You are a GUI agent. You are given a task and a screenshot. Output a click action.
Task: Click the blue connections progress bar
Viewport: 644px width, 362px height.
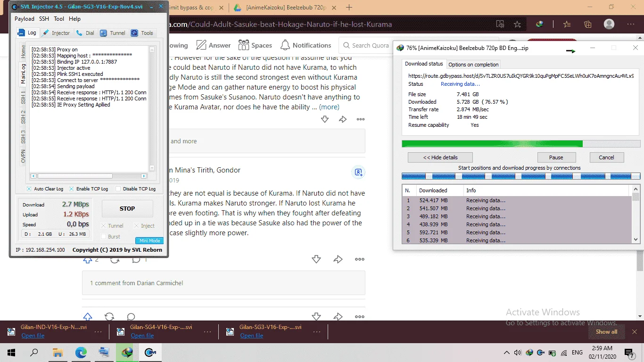click(521, 176)
